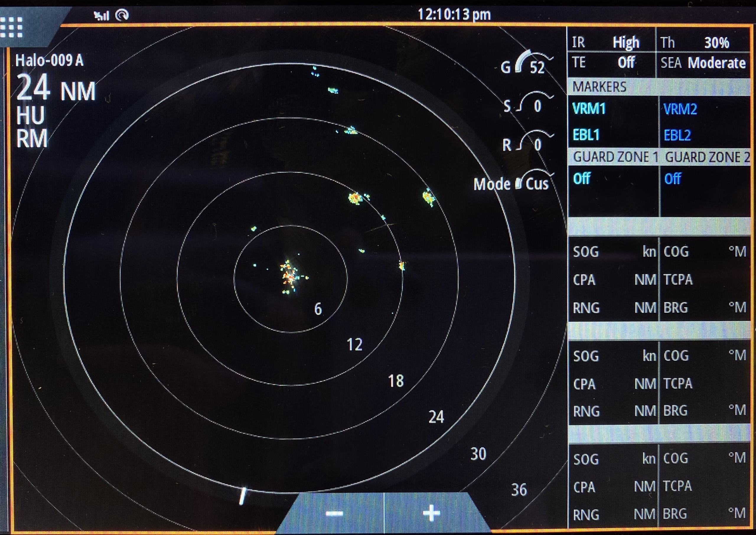The image size is (756, 535).
Task: Select RNG field in the second target panel
Action: 614,411
